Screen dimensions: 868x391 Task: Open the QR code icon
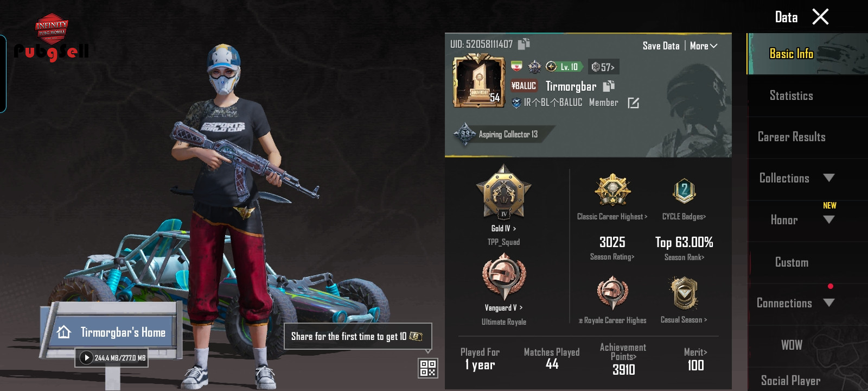pyautogui.click(x=428, y=368)
